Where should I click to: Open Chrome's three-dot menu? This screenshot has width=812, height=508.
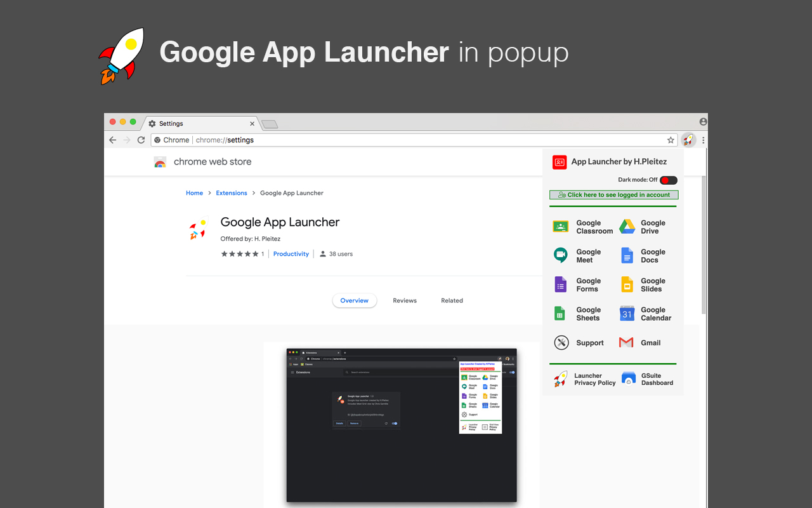click(703, 140)
